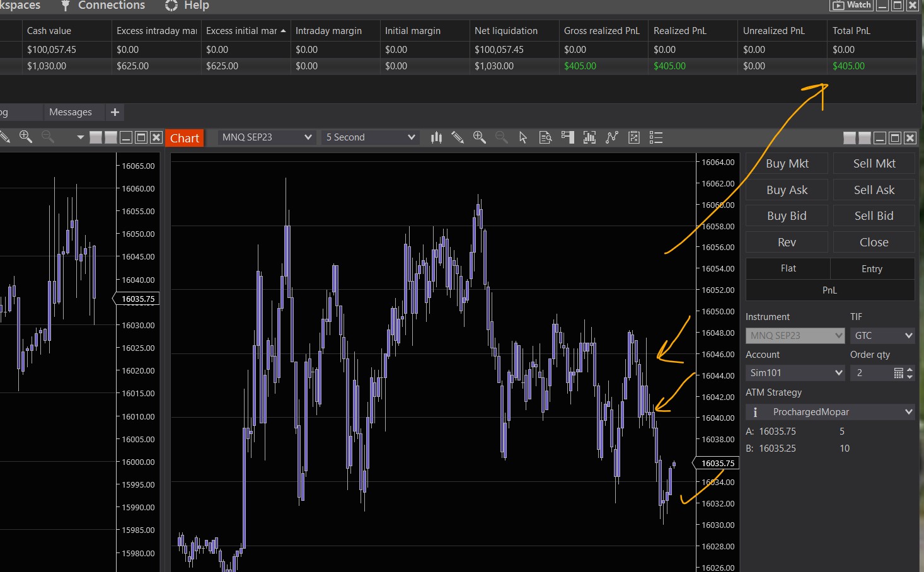Click the Close position button

click(874, 242)
